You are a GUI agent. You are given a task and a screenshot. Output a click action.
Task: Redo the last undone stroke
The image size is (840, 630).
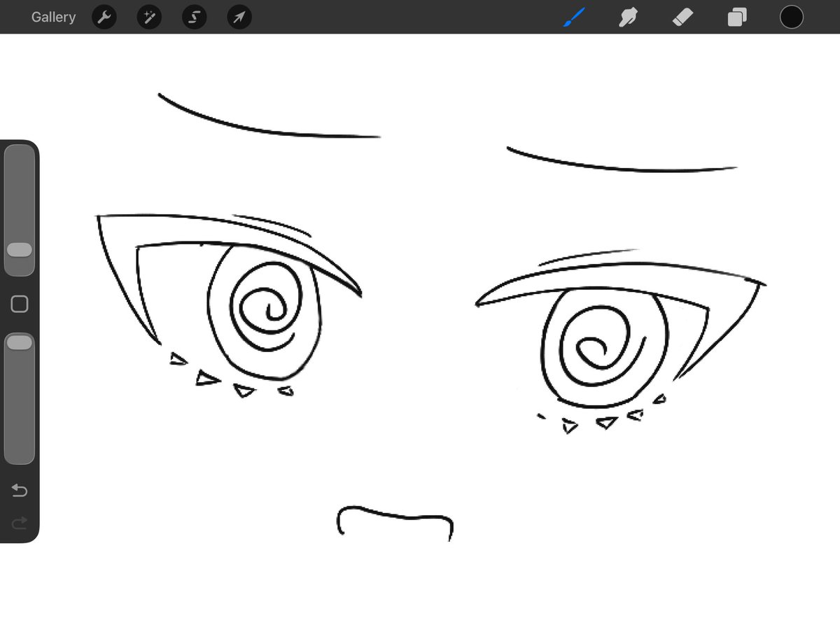tap(20, 522)
